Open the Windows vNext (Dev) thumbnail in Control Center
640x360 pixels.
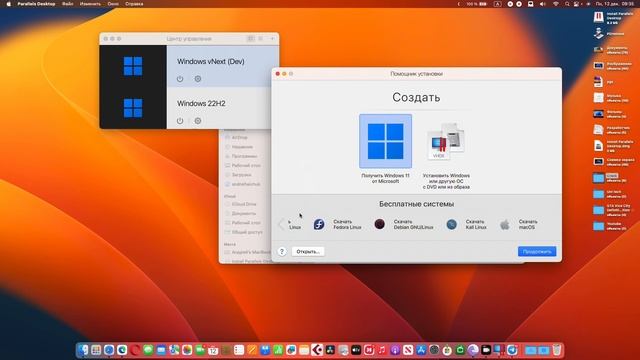click(133, 66)
